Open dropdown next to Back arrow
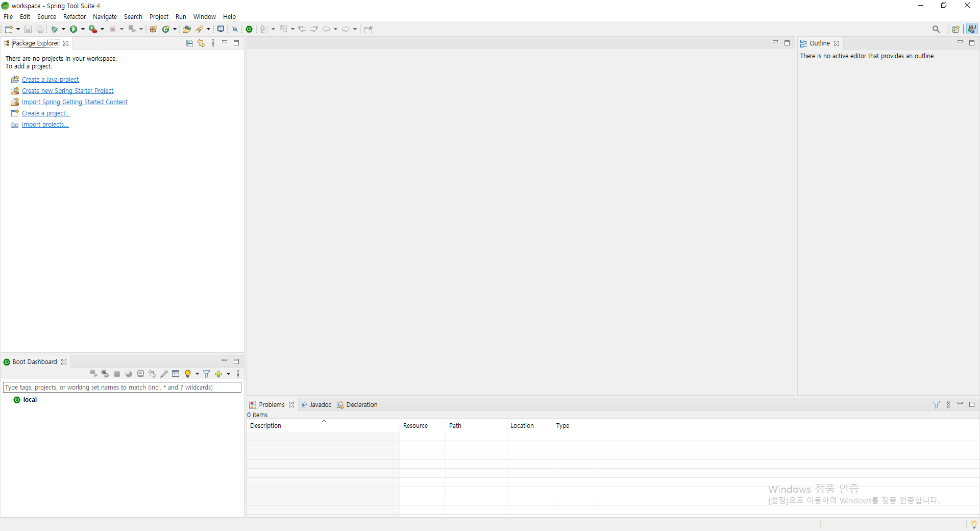The width and height of the screenshot is (980, 531). [x=335, y=29]
